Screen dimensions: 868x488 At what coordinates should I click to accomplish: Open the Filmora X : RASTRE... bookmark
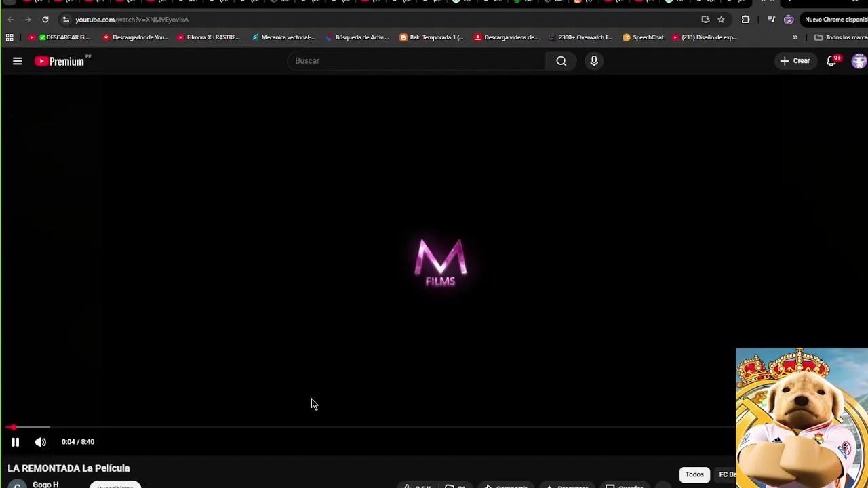pos(208,37)
